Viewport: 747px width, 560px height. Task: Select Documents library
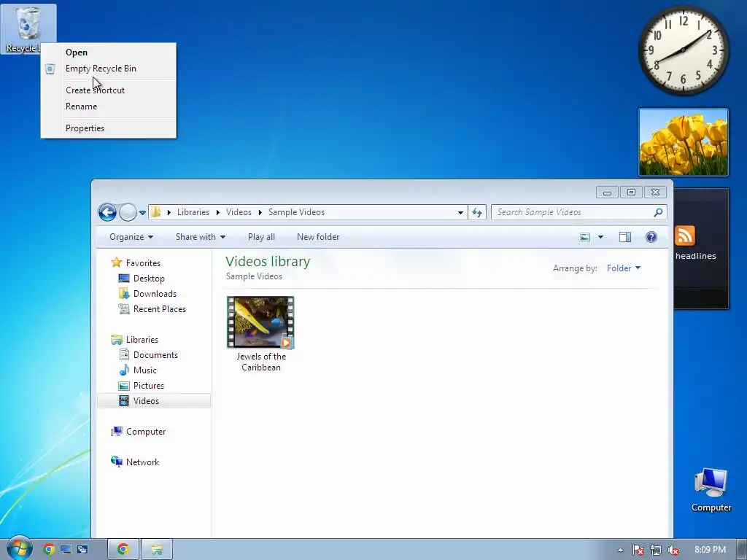click(x=155, y=355)
